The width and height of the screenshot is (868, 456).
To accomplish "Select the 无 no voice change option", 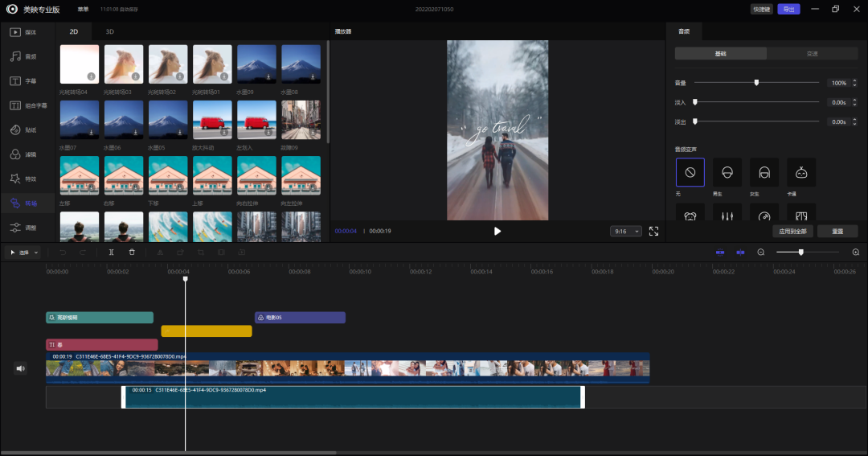I will (x=690, y=172).
